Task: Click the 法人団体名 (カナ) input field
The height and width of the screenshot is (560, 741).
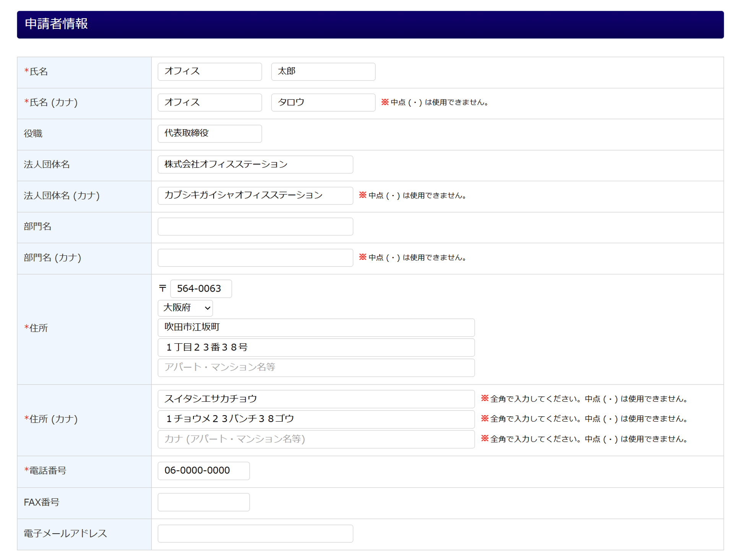Action: click(x=255, y=195)
